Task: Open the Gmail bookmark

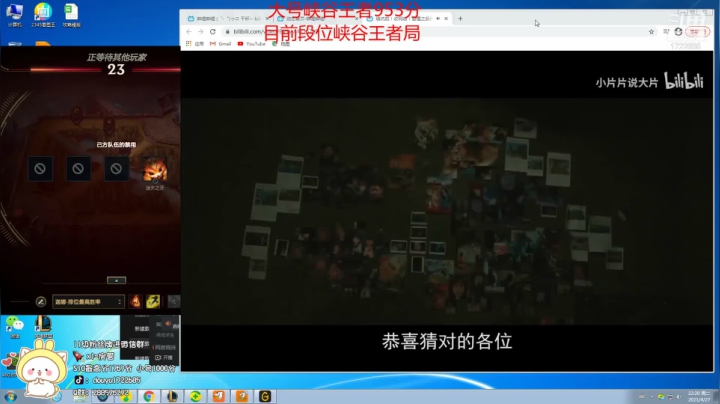Action: pyautogui.click(x=220, y=44)
